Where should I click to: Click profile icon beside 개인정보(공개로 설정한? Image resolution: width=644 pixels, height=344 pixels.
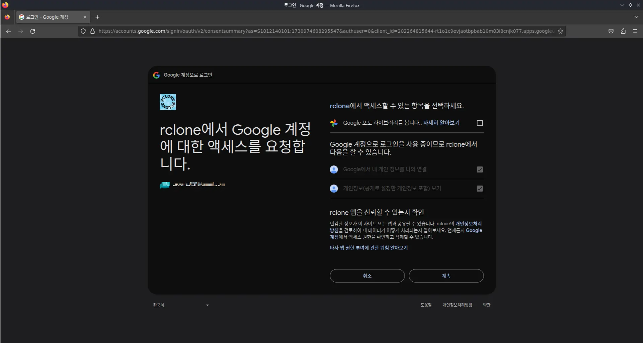[x=334, y=189]
